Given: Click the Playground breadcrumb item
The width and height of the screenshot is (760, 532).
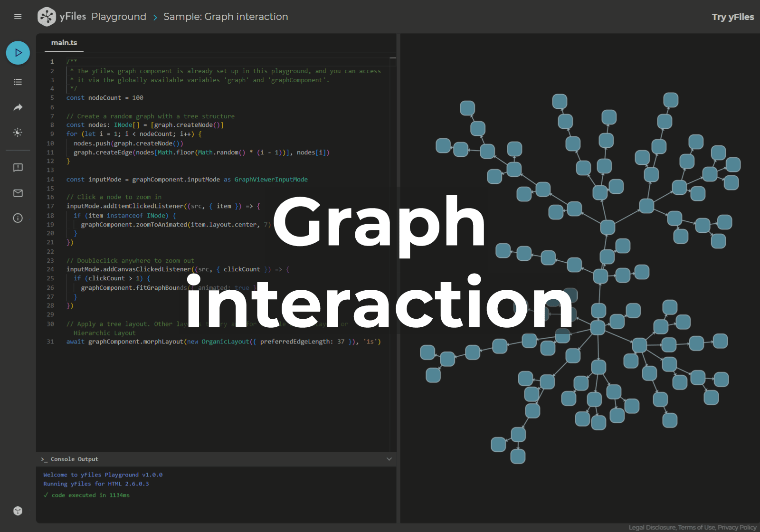Looking at the screenshot, I should point(119,17).
